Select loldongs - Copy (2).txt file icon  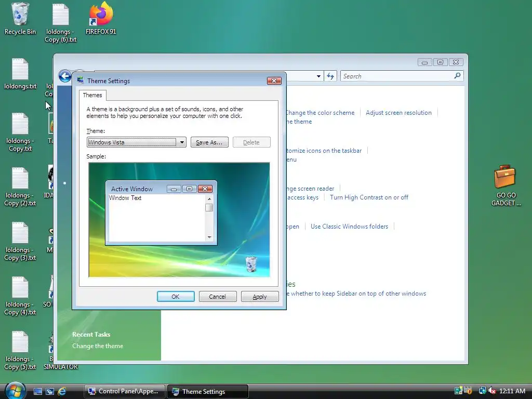20,187
